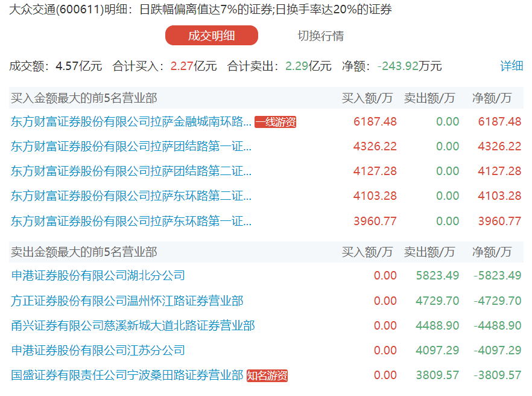Open the 详细 link
Viewport: 532px width, 396px height.
511,66
